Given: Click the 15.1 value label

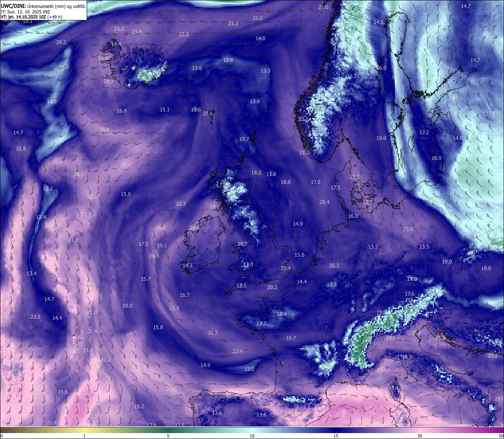Looking at the screenshot, I should [x=165, y=110].
